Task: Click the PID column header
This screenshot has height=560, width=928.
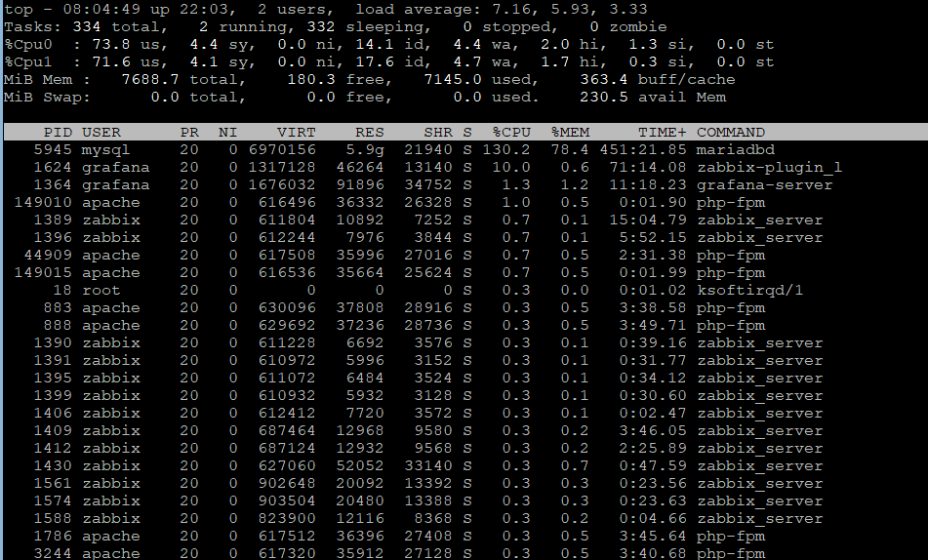Action: pos(58,132)
